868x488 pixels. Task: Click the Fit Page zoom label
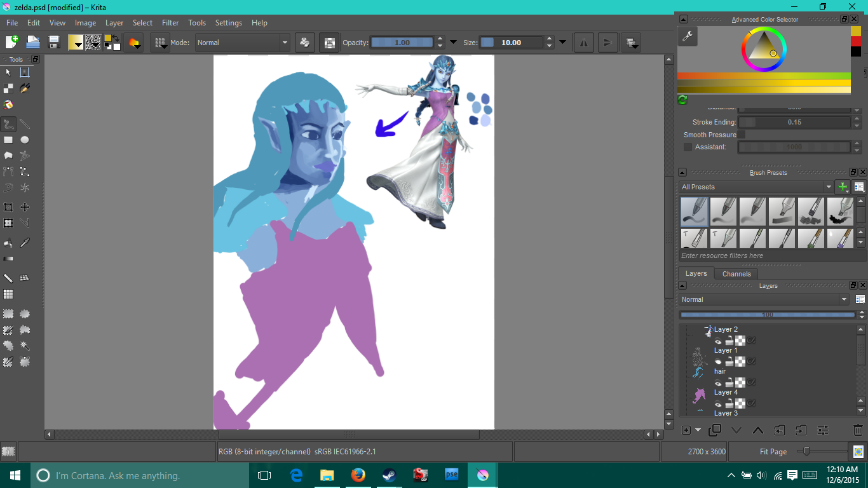point(773,452)
